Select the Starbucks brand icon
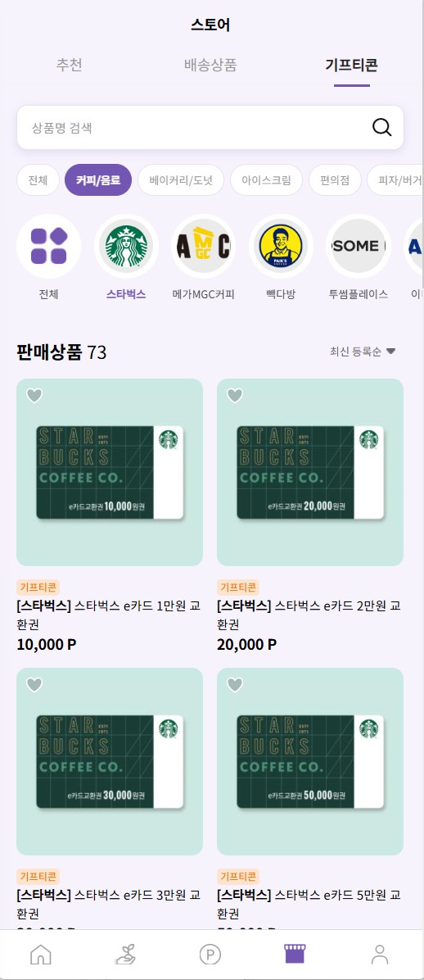 [x=126, y=247]
